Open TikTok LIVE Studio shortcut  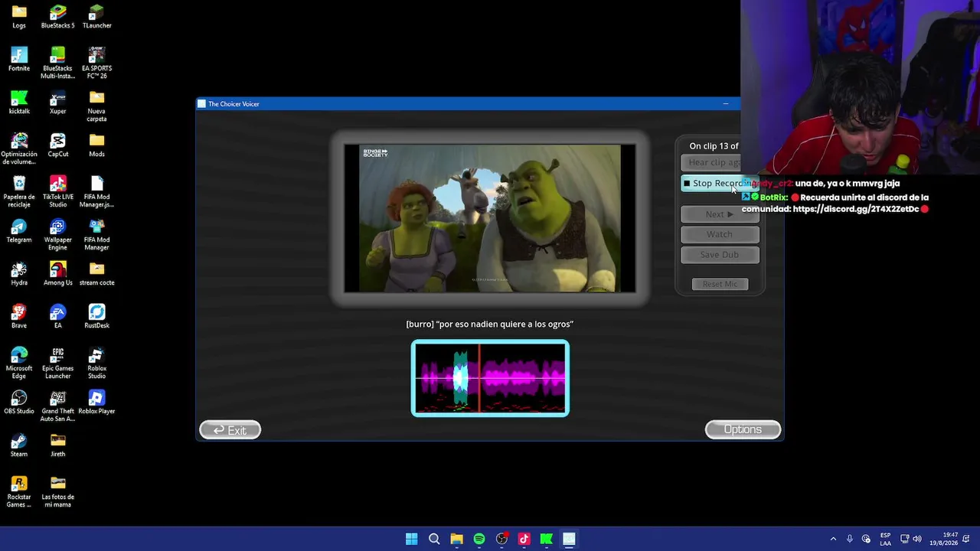57,191
